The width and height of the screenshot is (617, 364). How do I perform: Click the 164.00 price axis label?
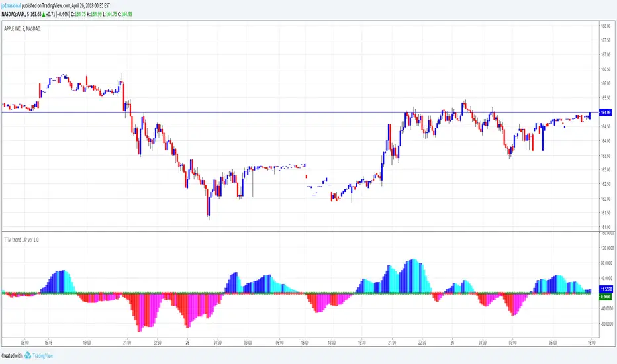pos(606,141)
